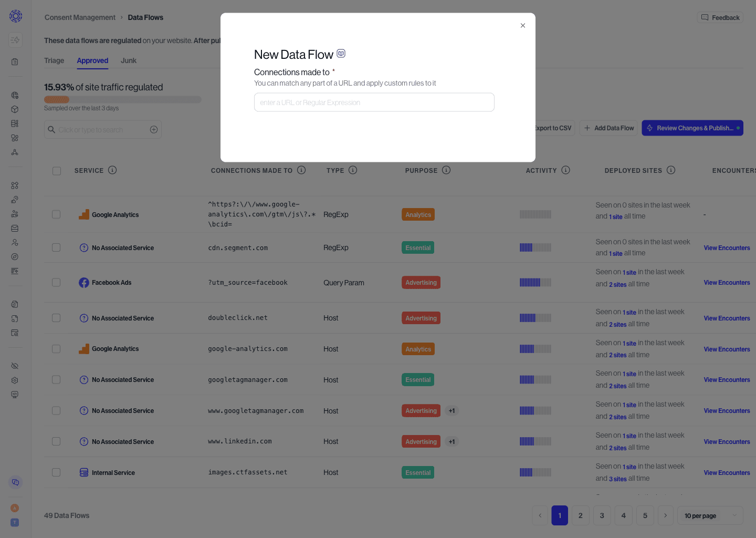The image size is (756, 538).
Task: Open View Encounters for images.ctfassets.net row
Action: [727, 473]
